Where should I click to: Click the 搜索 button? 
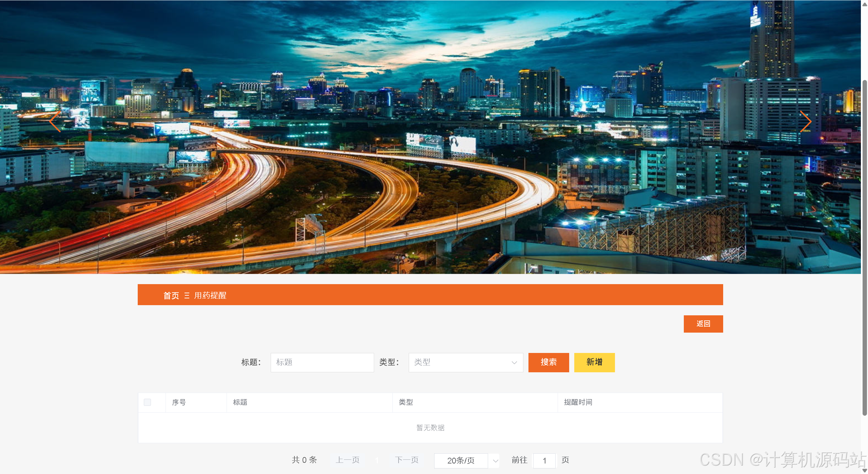[548, 362]
